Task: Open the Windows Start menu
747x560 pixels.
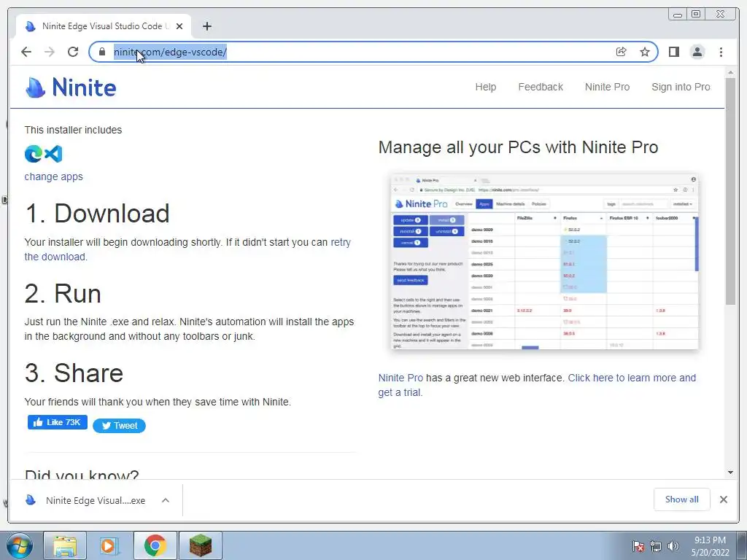Action: [19, 545]
